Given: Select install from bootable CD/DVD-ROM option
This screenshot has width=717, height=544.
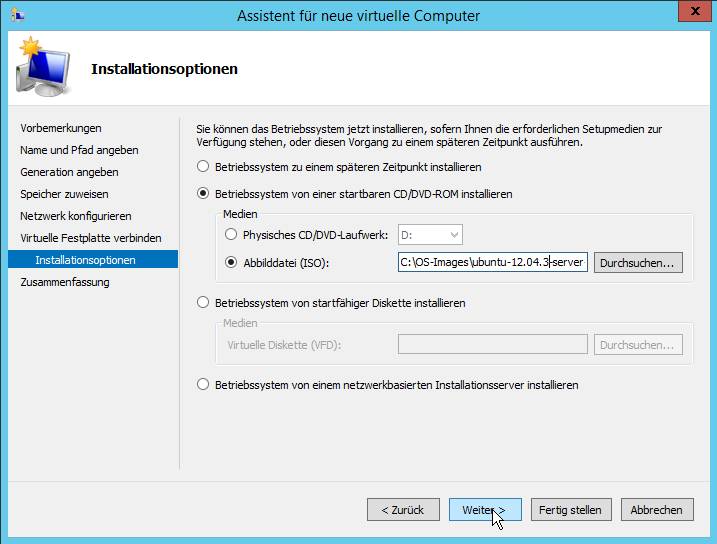Looking at the screenshot, I should tap(204, 194).
